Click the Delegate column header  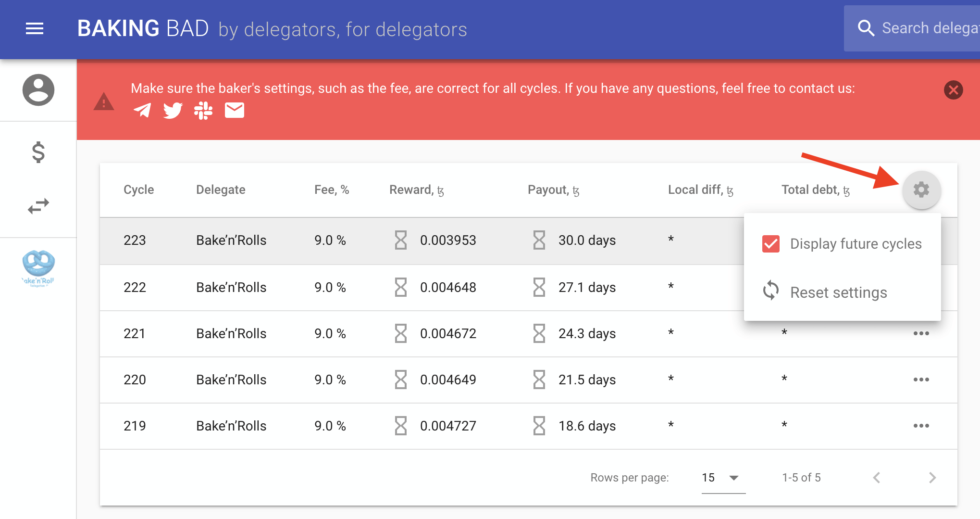pos(221,190)
